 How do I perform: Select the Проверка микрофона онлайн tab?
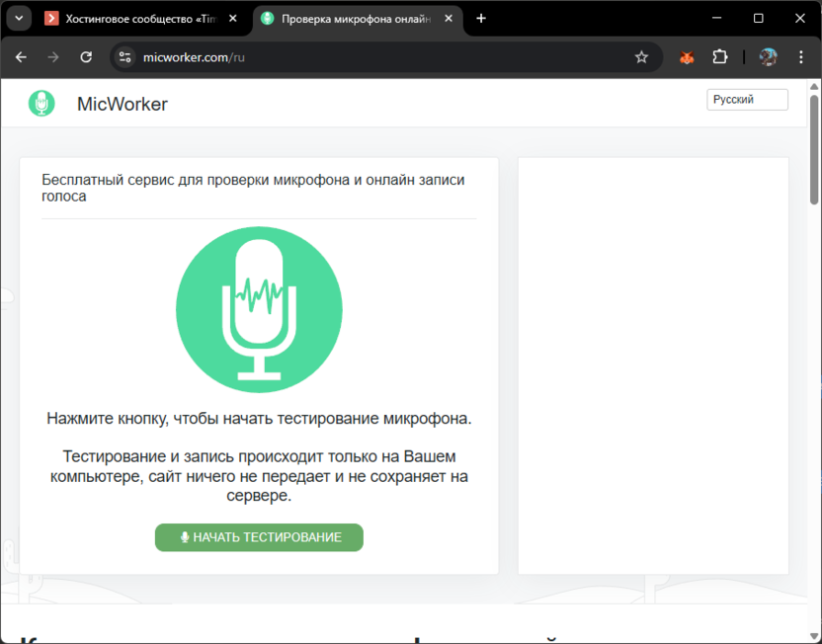click(357, 19)
